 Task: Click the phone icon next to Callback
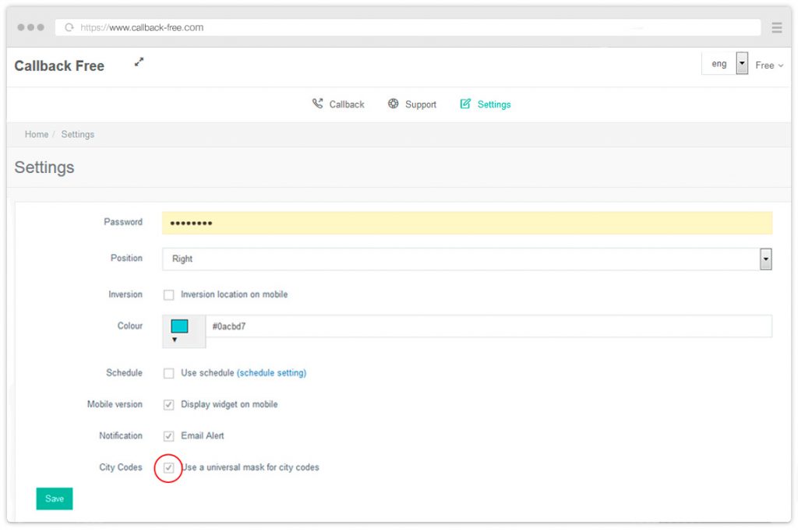pyautogui.click(x=318, y=103)
